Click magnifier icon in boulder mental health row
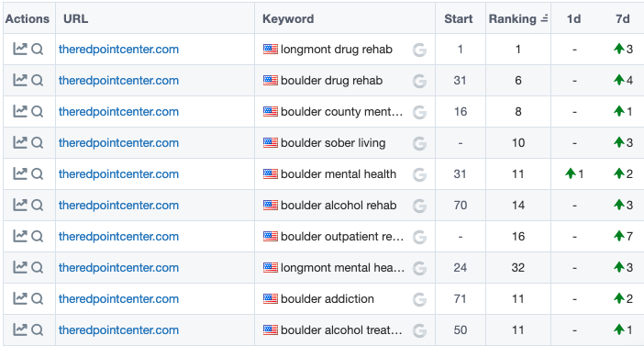The height and width of the screenshot is (346, 644). 37,173
